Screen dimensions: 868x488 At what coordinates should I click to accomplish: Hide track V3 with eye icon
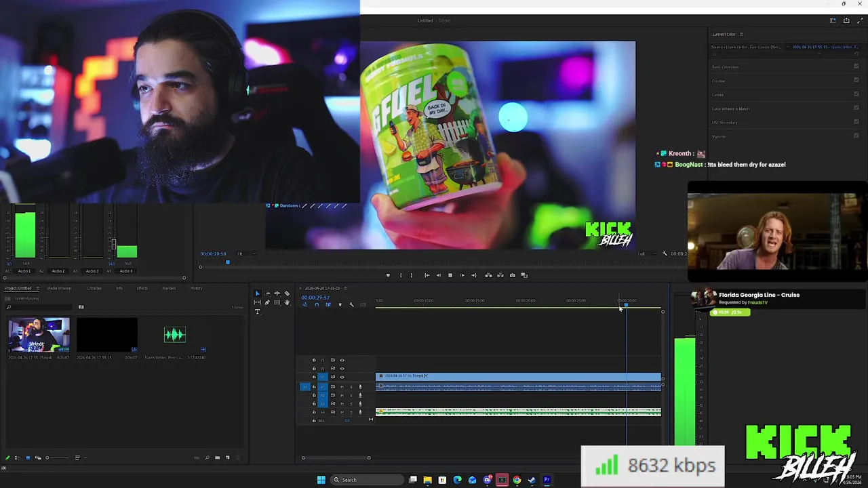tap(342, 360)
